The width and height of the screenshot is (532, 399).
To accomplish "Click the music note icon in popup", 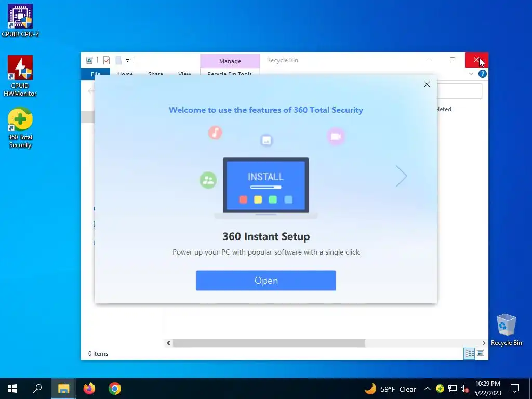I will pos(215,132).
